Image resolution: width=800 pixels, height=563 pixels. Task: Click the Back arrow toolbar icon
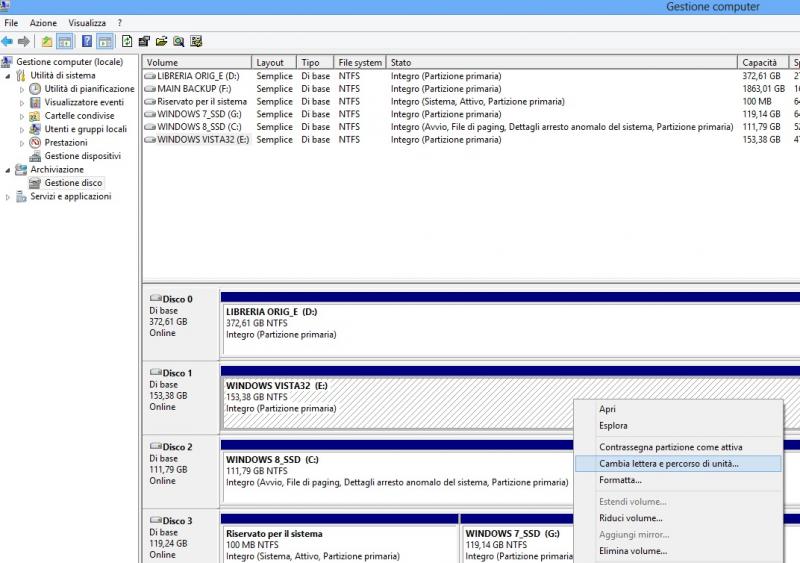point(7,41)
